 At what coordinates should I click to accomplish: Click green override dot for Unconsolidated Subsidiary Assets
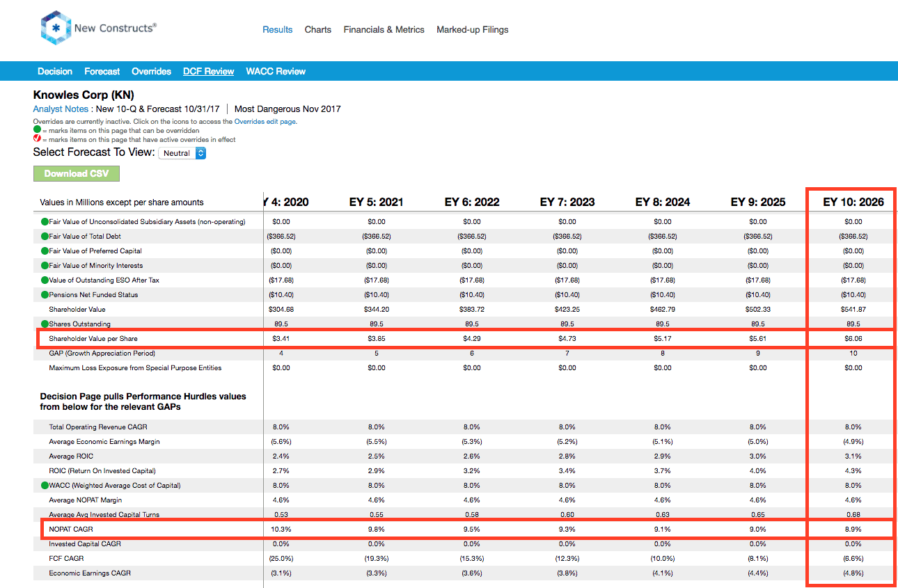[x=45, y=222]
